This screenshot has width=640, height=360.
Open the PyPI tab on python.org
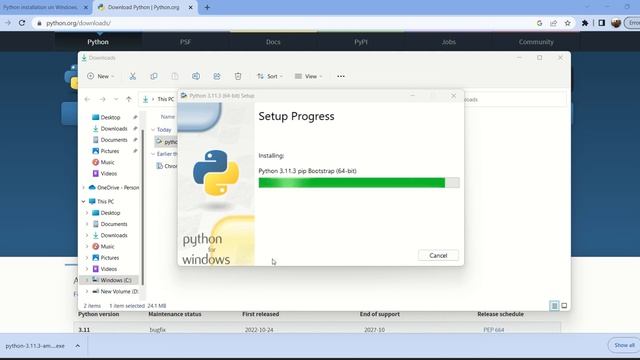[361, 42]
